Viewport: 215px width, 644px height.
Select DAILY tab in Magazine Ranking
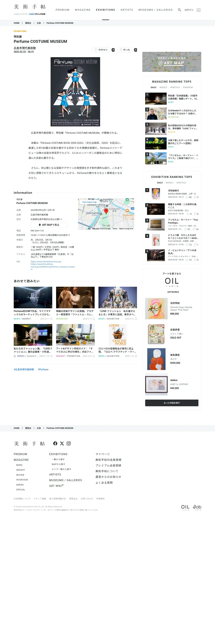(x=153, y=87)
